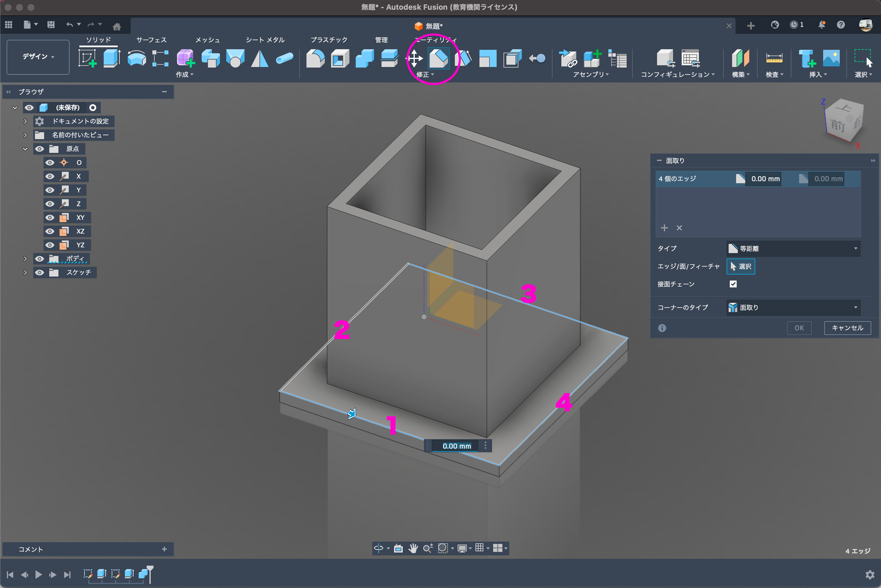Hide the XY origin plane
The height and width of the screenshot is (588, 881).
(50, 218)
